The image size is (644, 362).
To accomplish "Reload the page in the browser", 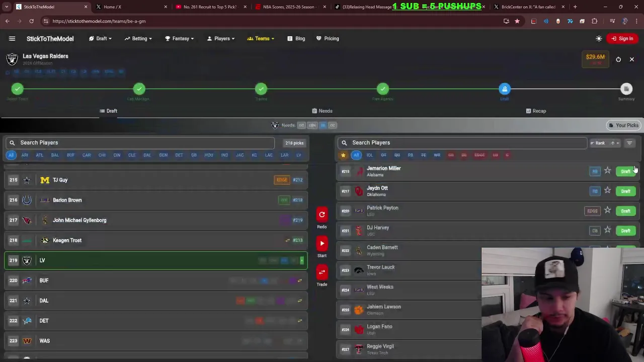I will (31, 21).
